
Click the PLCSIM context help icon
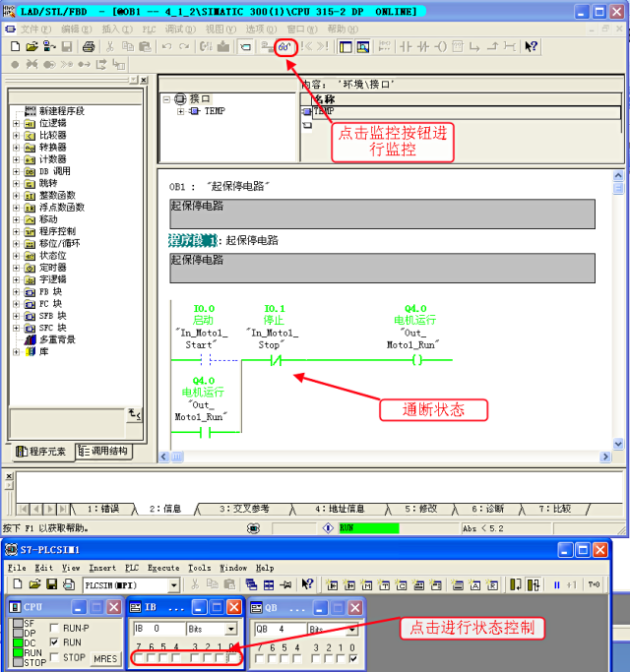tap(307, 584)
